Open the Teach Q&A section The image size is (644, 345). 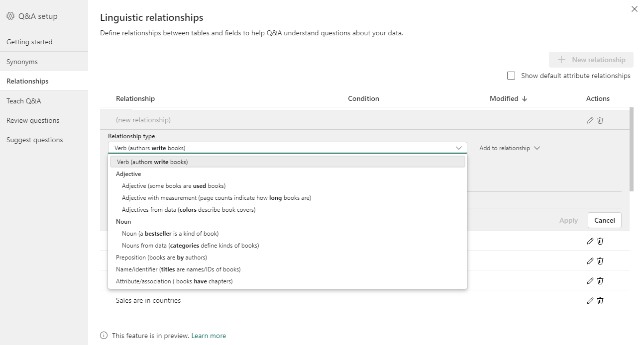(23, 101)
